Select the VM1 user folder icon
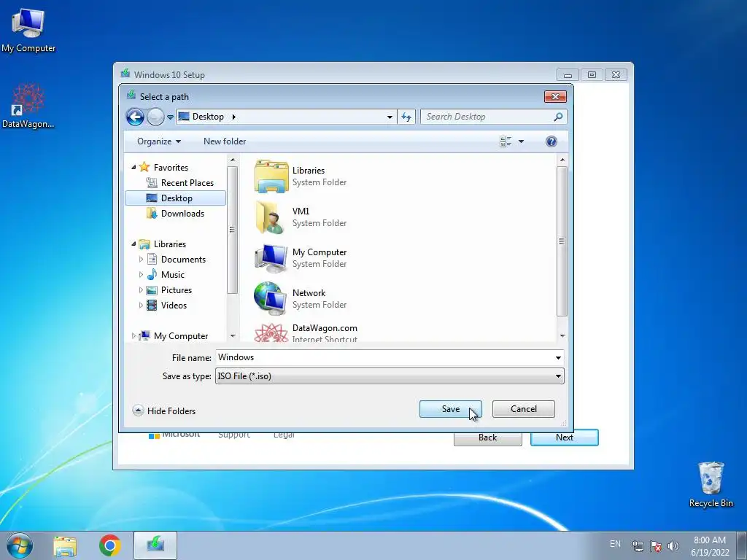This screenshot has height=560, width=747. coord(271,217)
